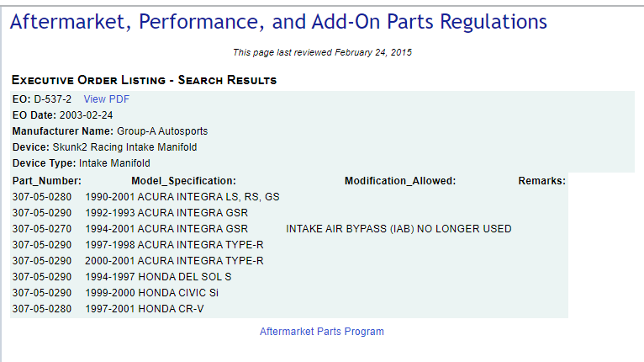The width and height of the screenshot is (644, 362).
Task: Click the page last reviewed date text
Action: tap(322, 53)
